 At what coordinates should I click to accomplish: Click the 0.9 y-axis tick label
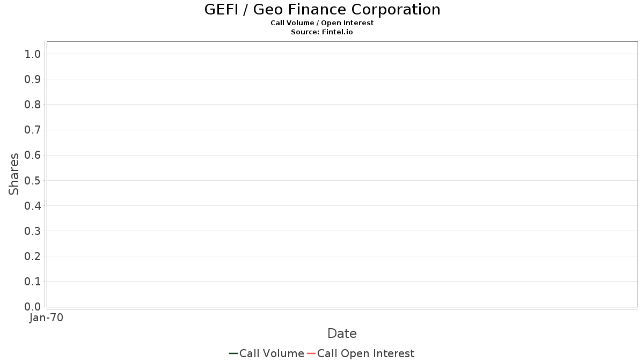[33, 79]
